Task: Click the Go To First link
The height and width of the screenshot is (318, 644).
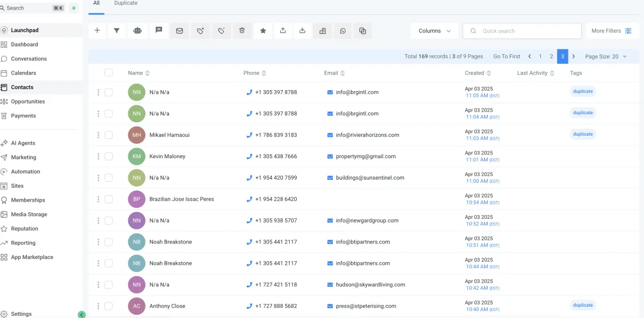Action: pyautogui.click(x=507, y=56)
